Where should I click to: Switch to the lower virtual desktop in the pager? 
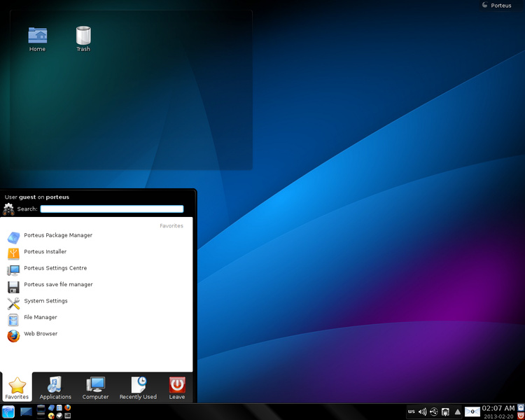(x=41, y=415)
